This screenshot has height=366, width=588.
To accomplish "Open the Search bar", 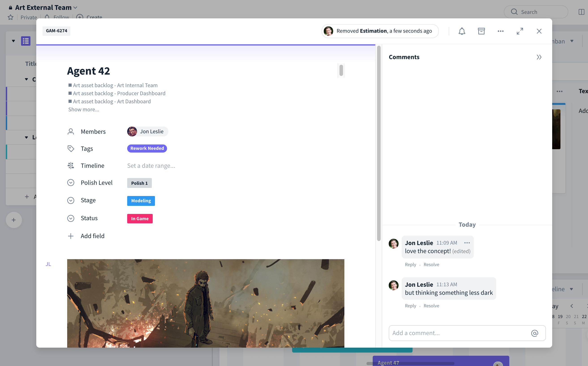I will pyautogui.click(x=536, y=12).
